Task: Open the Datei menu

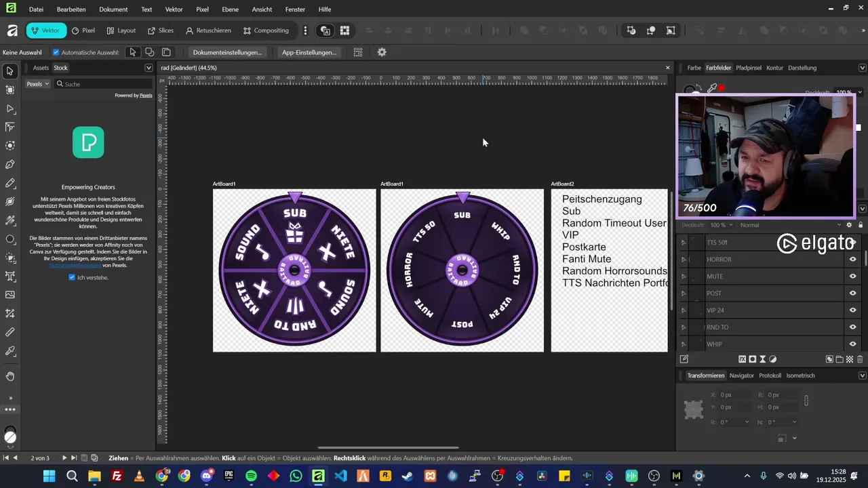Action: coord(37,9)
